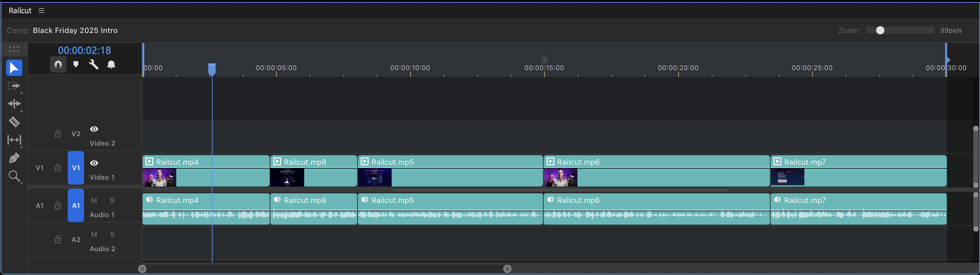Select the Slip tool

tap(14, 140)
